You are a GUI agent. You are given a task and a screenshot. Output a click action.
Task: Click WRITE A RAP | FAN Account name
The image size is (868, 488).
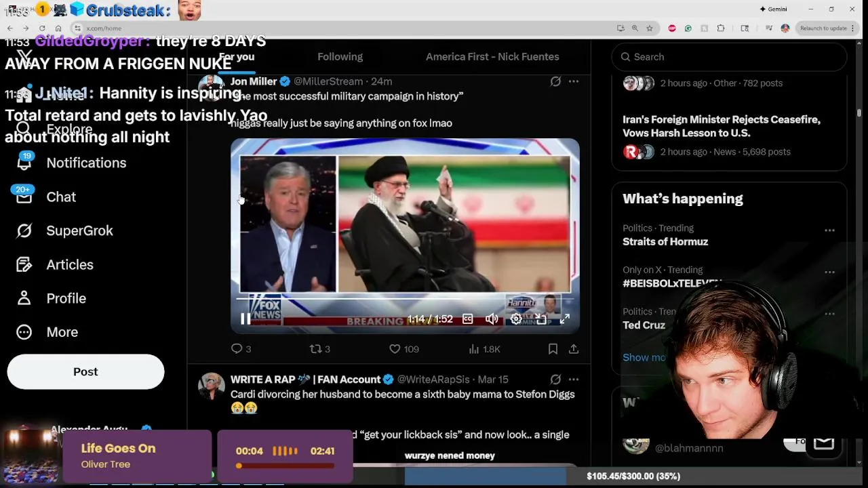305,380
